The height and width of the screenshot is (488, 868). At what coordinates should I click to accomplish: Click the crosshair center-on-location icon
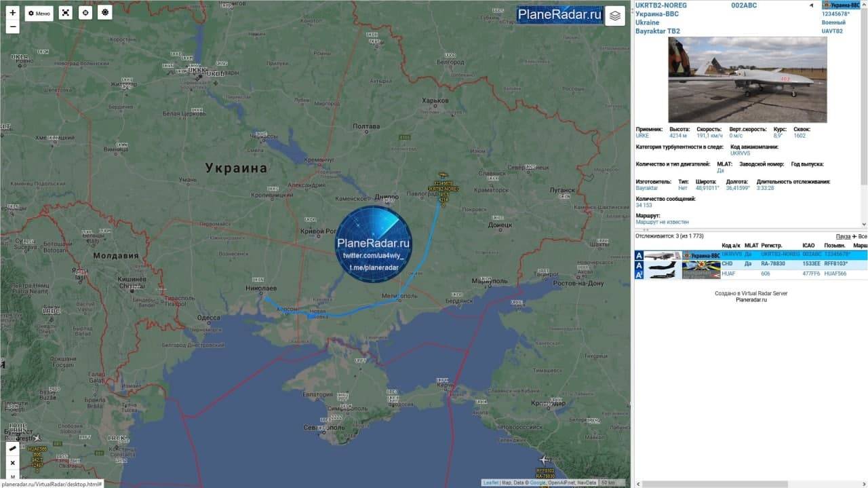pyautogui.click(x=85, y=13)
